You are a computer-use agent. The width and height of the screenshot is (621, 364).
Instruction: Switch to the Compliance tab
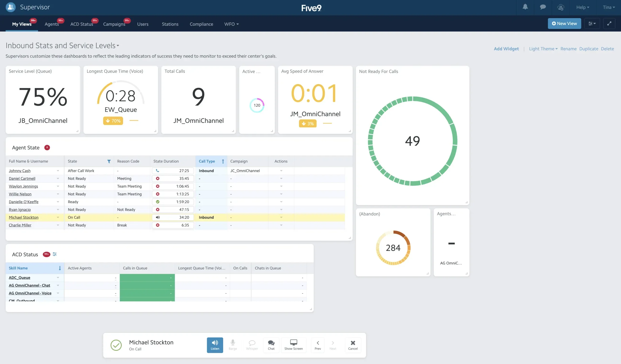click(x=201, y=24)
